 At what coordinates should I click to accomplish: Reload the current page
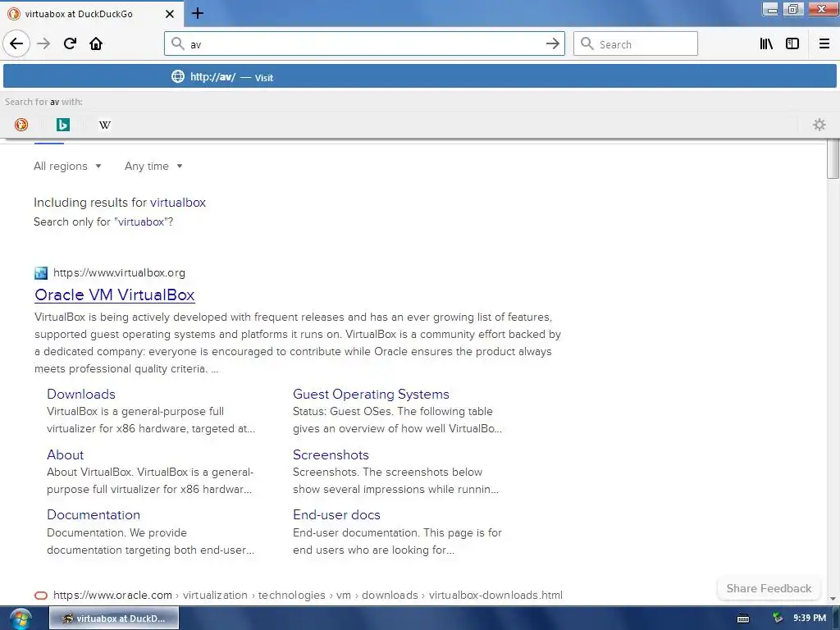(70, 44)
